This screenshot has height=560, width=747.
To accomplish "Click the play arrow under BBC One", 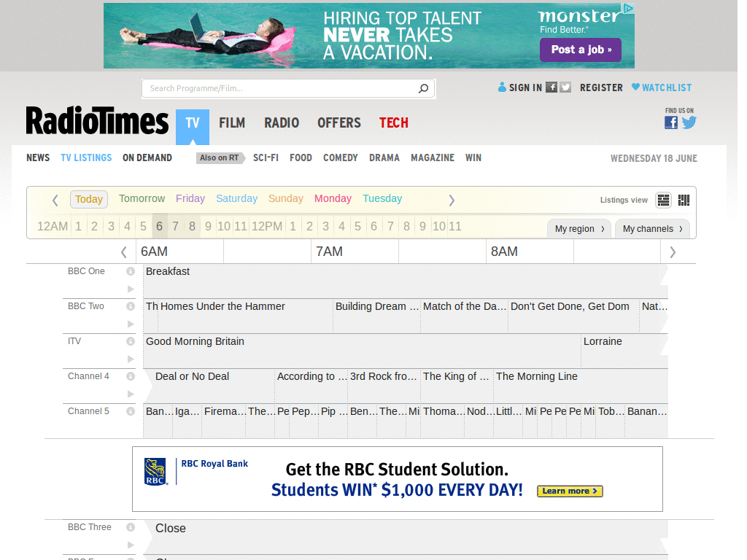I will pos(131,289).
